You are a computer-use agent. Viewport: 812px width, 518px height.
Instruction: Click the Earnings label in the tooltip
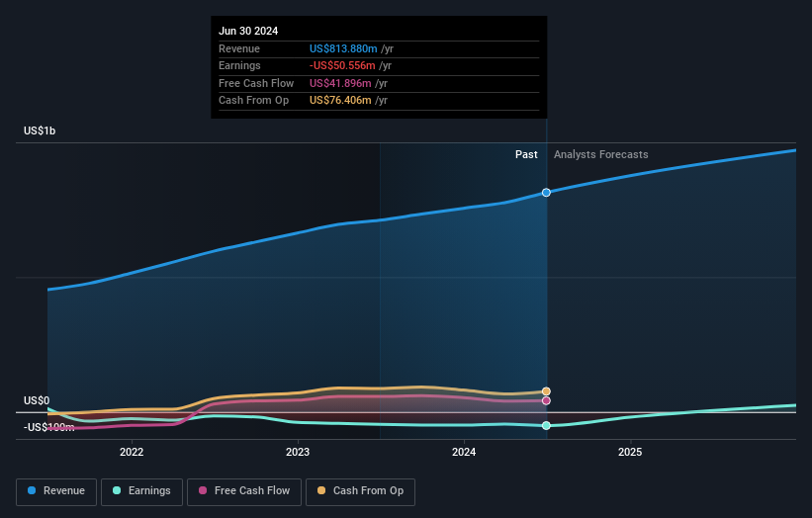[239, 65]
